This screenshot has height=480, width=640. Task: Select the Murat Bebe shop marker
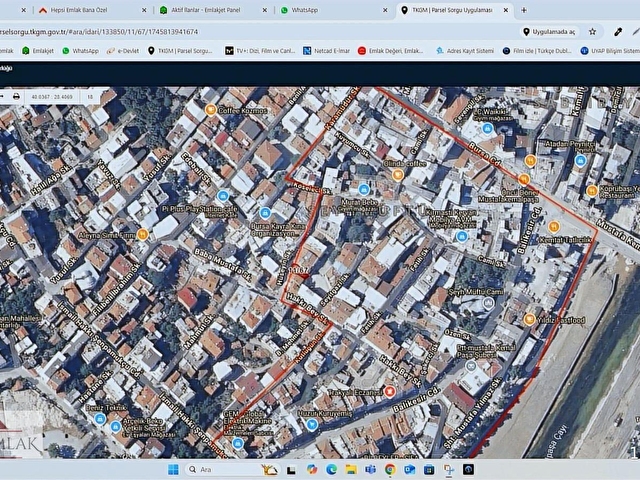click(x=364, y=190)
